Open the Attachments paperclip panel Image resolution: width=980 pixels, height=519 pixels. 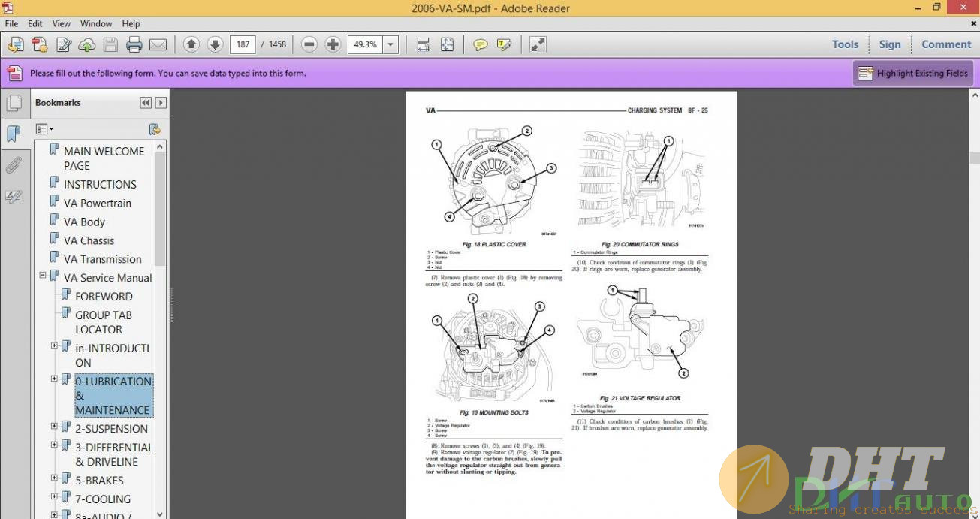pos(14,165)
